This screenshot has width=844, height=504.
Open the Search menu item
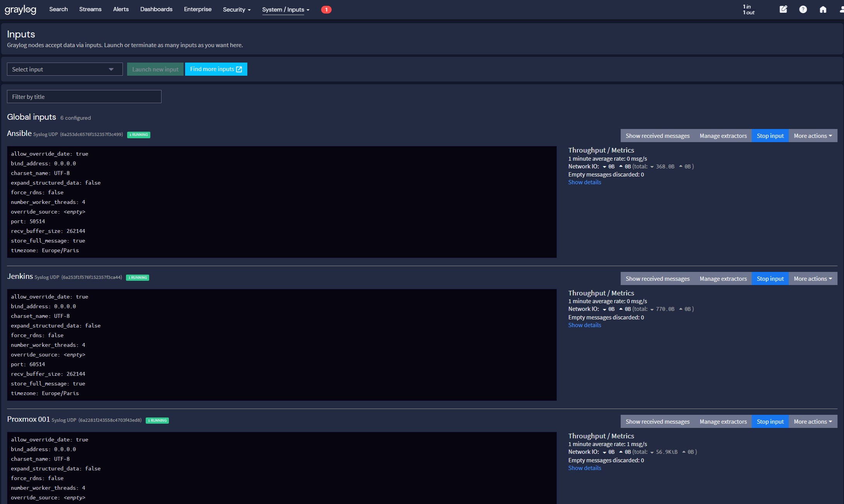pos(58,9)
